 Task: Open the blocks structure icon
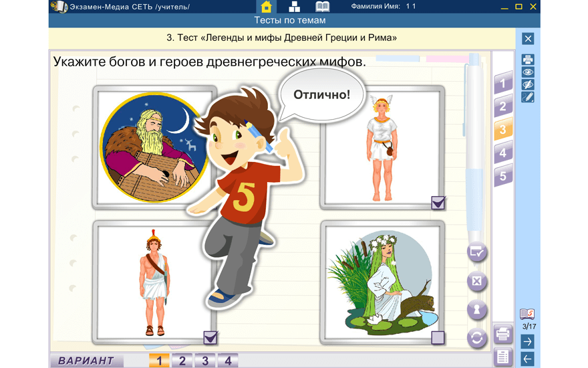point(295,7)
